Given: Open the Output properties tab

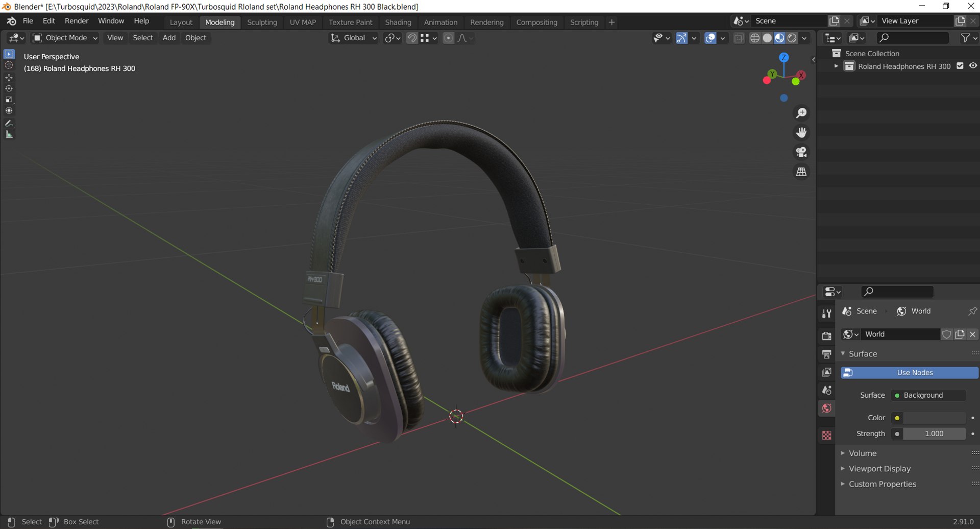Looking at the screenshot, I should point(826,353).
